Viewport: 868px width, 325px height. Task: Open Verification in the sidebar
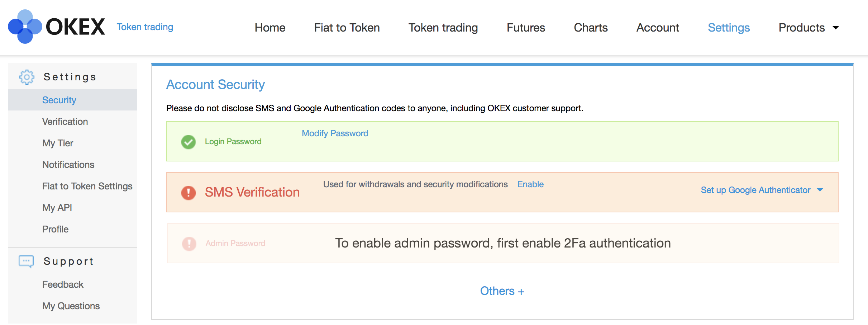point(65,122)
